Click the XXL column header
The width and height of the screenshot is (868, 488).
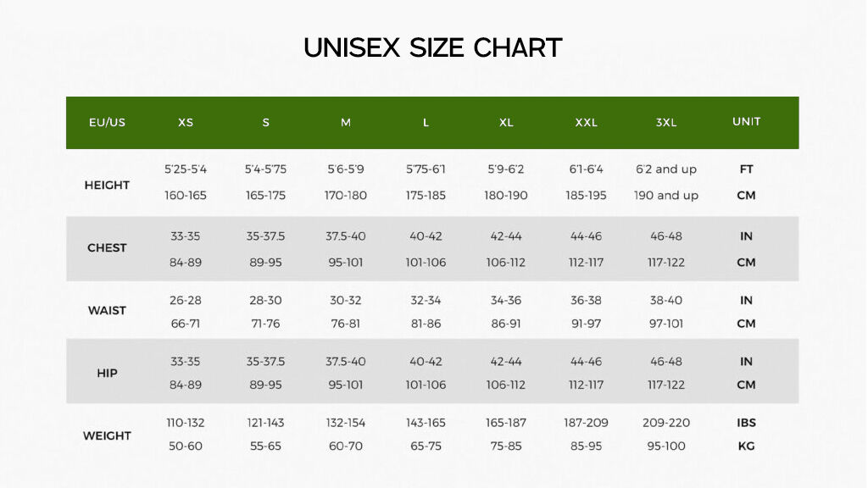(587, 122)
